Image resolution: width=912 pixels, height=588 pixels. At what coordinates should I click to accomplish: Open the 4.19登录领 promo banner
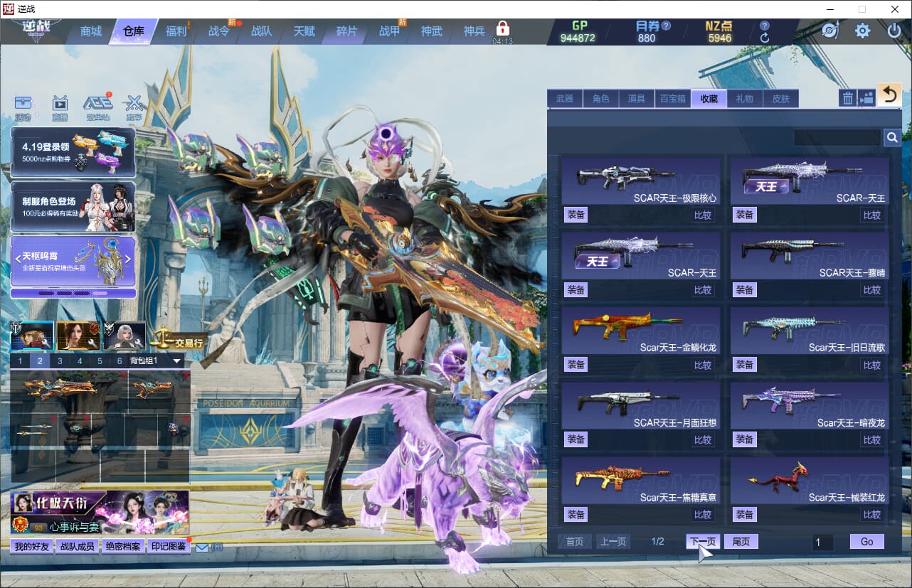[x=73, y=152]
